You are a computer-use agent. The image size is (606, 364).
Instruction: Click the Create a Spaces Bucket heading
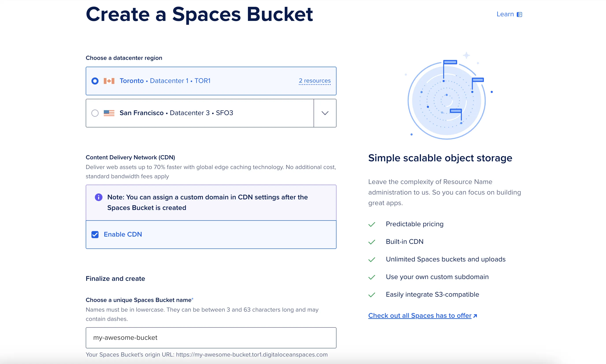click(x=199, y=14)
